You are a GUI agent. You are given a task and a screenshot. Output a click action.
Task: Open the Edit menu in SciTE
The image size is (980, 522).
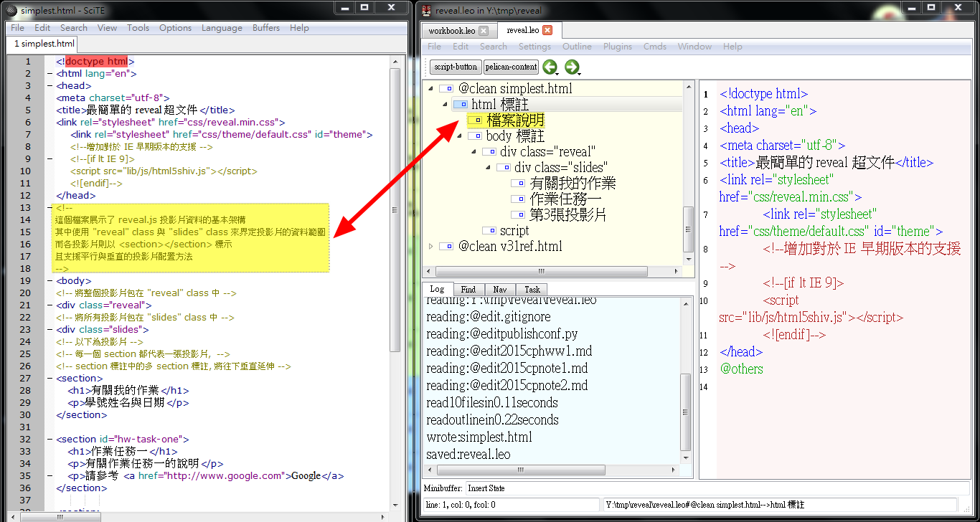tap(42, 28)
